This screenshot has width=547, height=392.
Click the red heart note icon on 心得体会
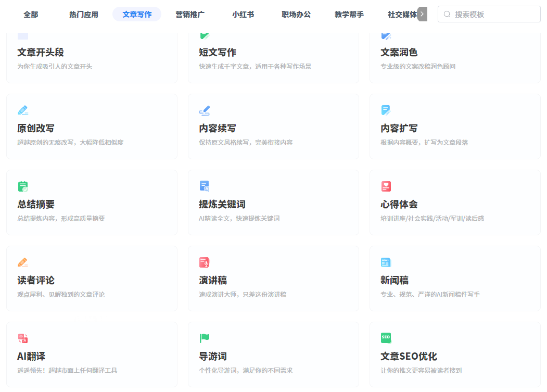click(386, 186)
